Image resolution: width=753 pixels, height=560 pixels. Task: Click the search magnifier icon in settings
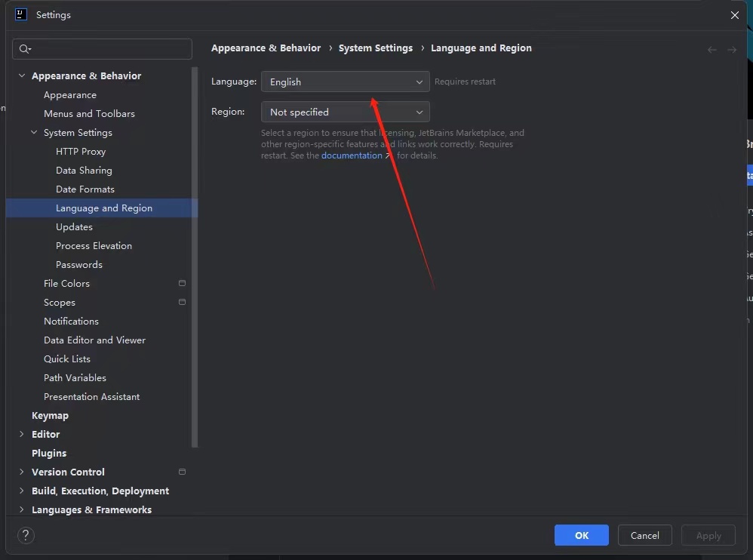click(x=25, y=49)
